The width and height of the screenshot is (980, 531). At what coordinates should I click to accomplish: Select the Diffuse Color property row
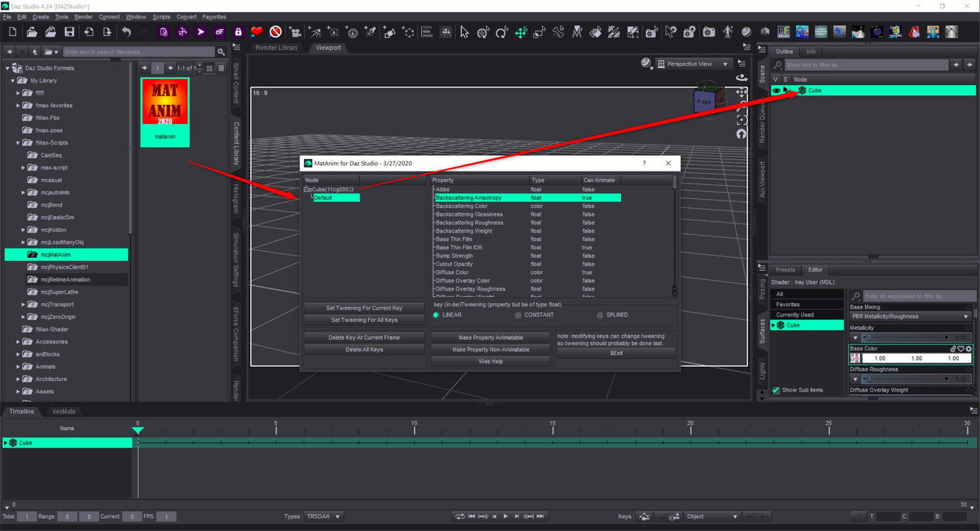[527, 272]
